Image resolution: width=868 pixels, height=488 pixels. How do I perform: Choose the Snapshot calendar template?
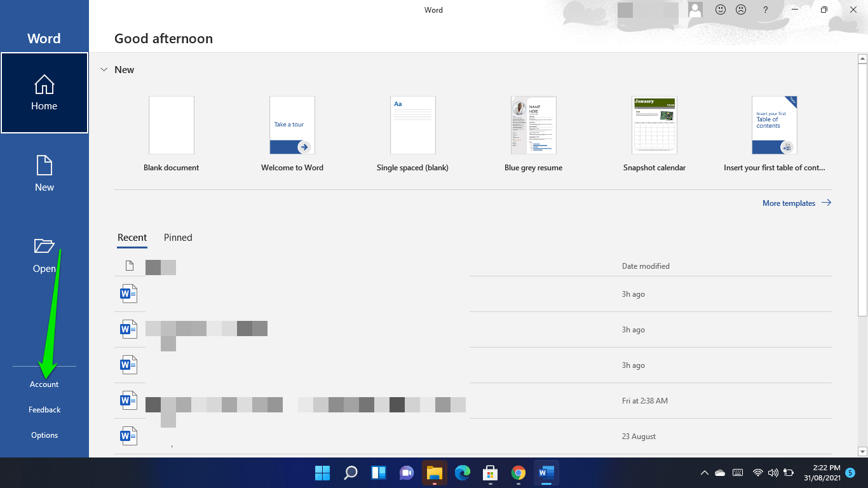point(654,125)
